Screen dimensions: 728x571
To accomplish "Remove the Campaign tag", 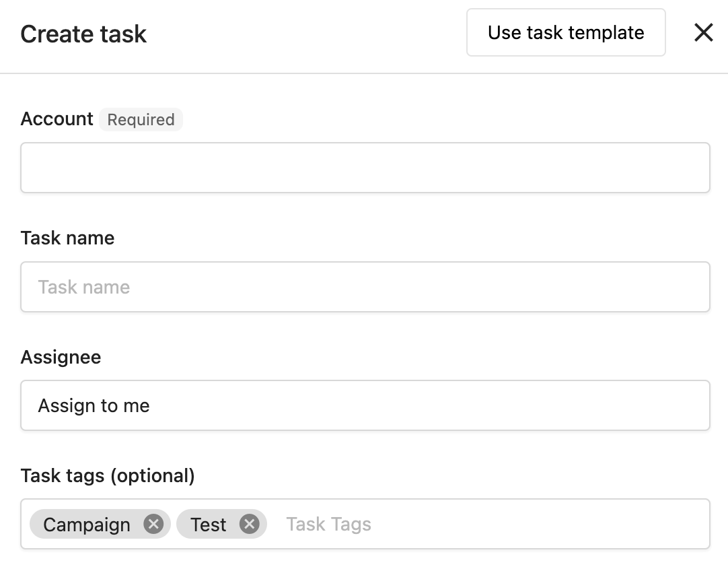I will (153, 524).
